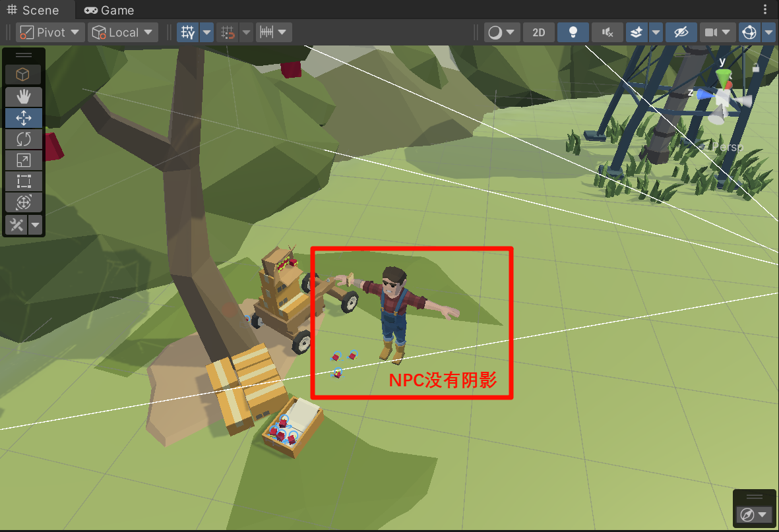Toggle scene effects layers icon
The image size is (779, 532).
(637, 32)
